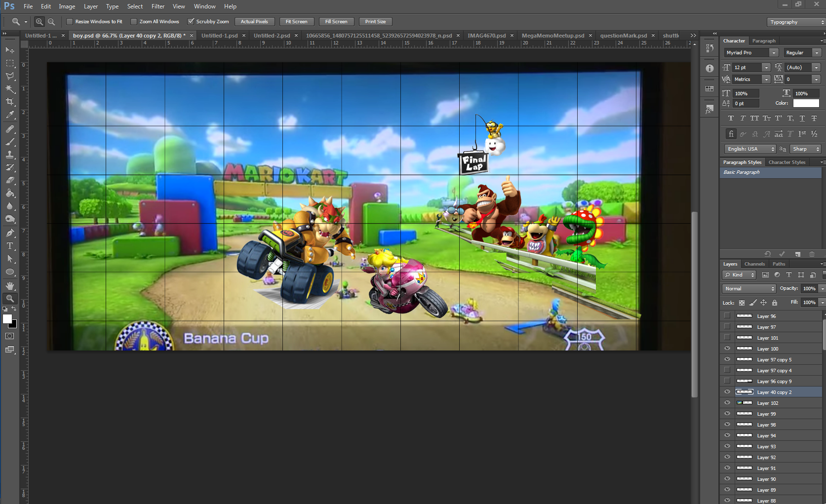Select the Clone Stamp tool
The height and width of the screenshot is (504, 826).
tap(10, 155)
